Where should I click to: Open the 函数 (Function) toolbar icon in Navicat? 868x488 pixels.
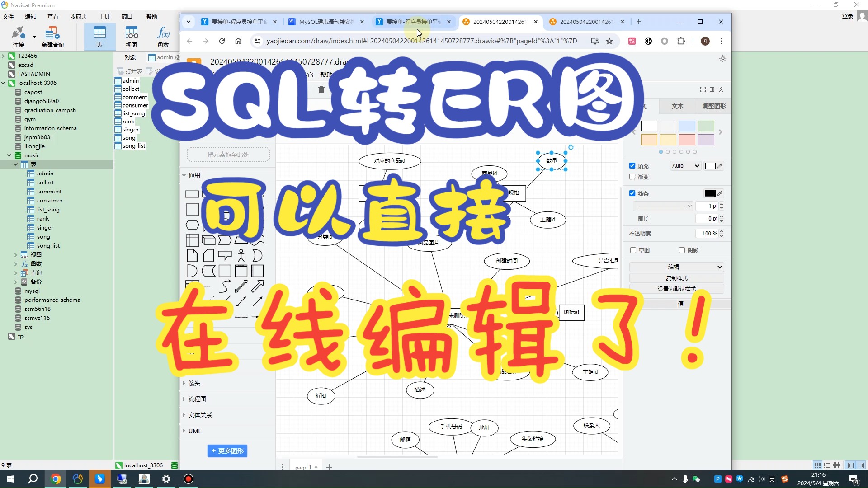click(x=163, y=37)
